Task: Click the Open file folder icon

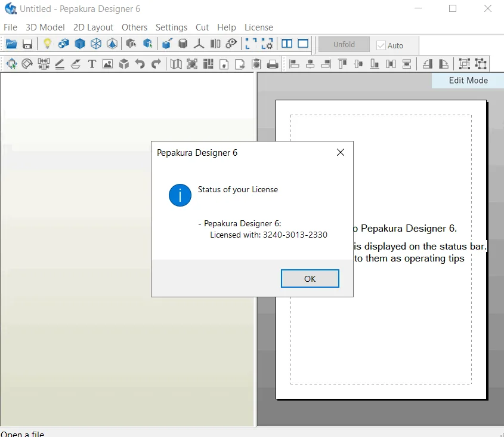Action: [x=11, y=44]
